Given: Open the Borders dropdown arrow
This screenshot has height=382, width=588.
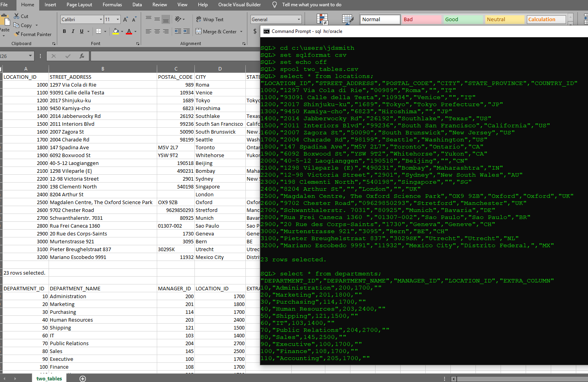Looking at the screenshot, I should point(105,31).
